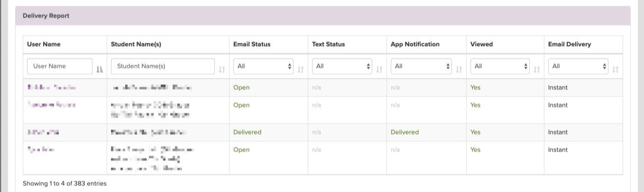Open the last row's user name link
Image resolution: width=644 pixels, height=192 pixels.
[41, 150]
